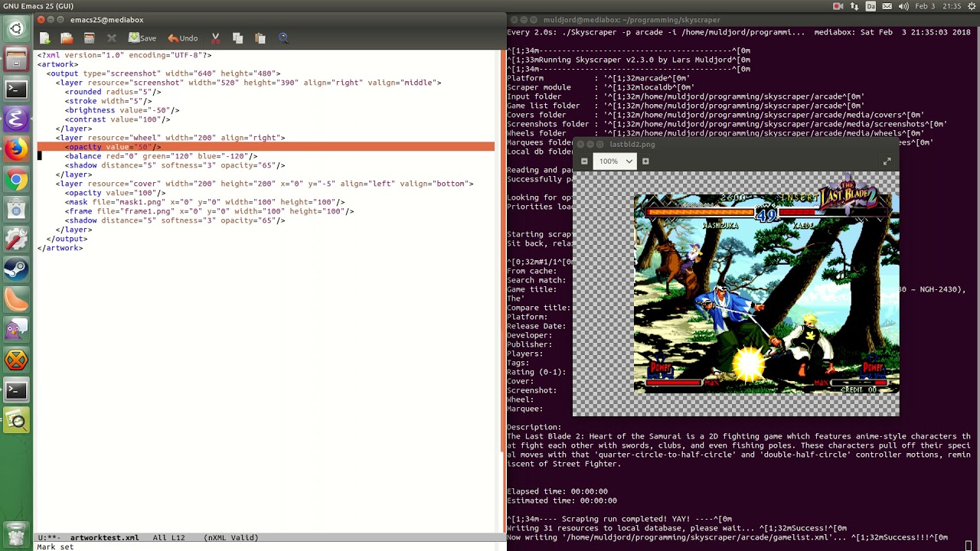Click the brightness value="-50" line
Screen dimensions: 980x551
click(122, 110)
